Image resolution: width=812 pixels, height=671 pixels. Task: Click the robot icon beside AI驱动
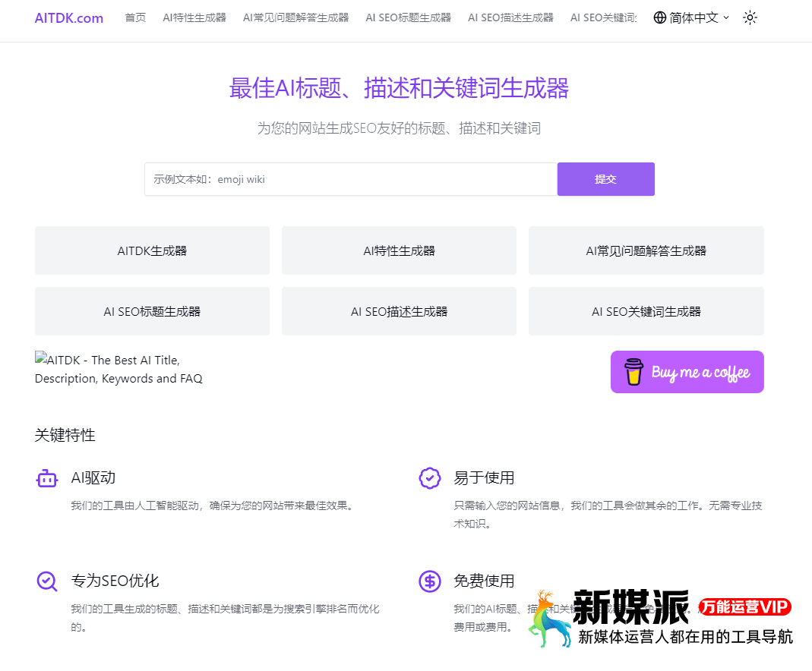point(47,478)
